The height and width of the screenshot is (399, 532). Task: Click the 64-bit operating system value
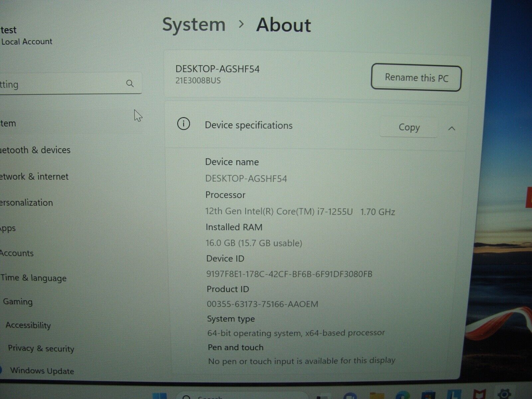pos(296,333)
